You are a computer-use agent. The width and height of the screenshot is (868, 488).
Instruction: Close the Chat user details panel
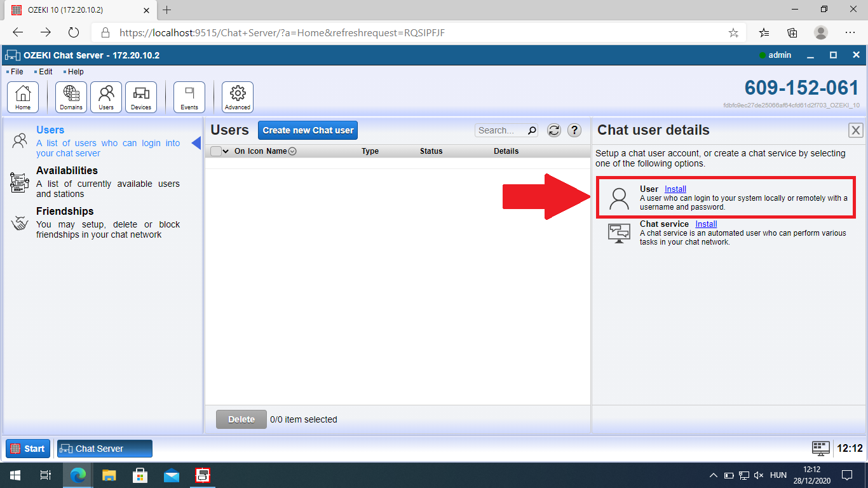click(856, 130)
